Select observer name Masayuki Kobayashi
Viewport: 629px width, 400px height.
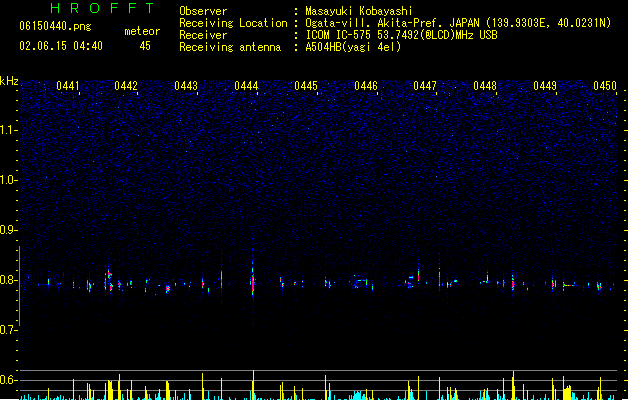359,11
